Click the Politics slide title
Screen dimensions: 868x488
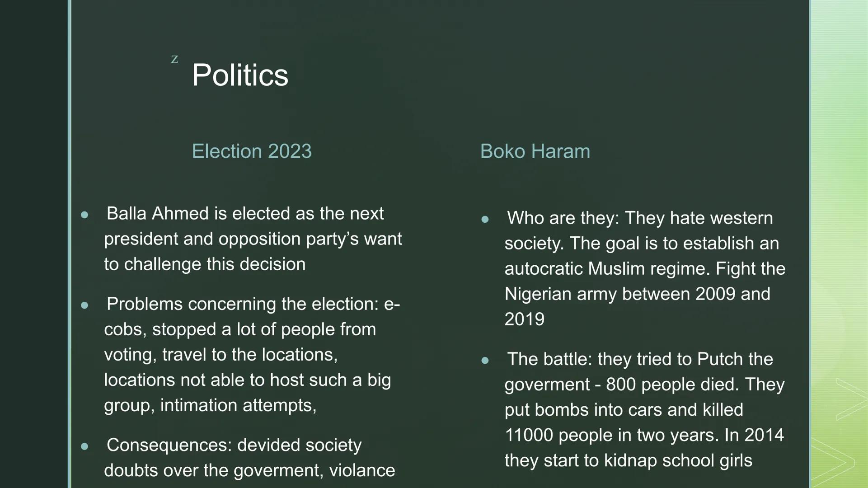[x=240, y=75]
